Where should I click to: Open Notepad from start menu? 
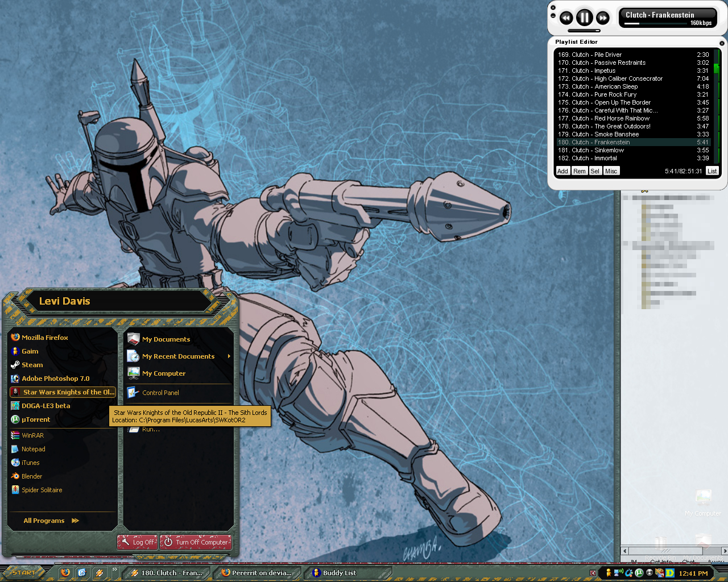pos(63,449)
